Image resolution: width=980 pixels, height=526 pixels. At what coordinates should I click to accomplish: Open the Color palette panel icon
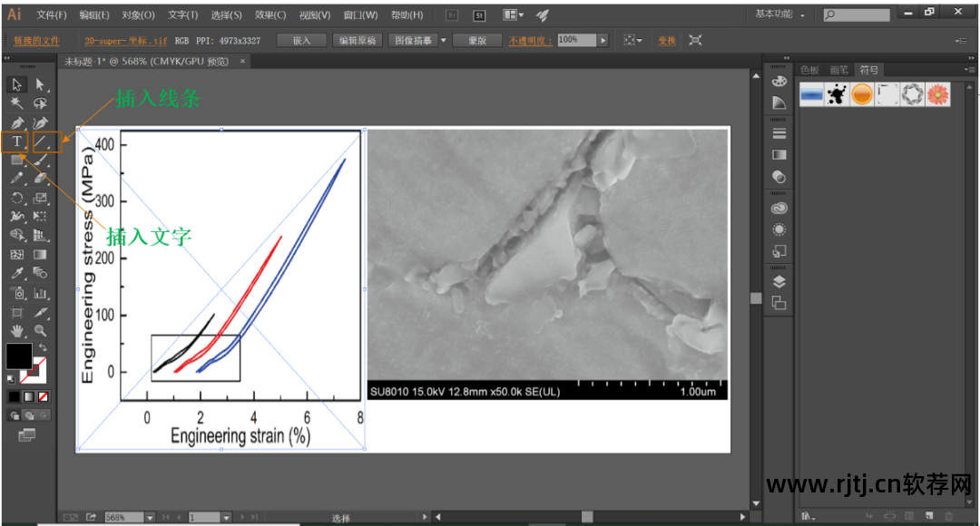(779, 82)
